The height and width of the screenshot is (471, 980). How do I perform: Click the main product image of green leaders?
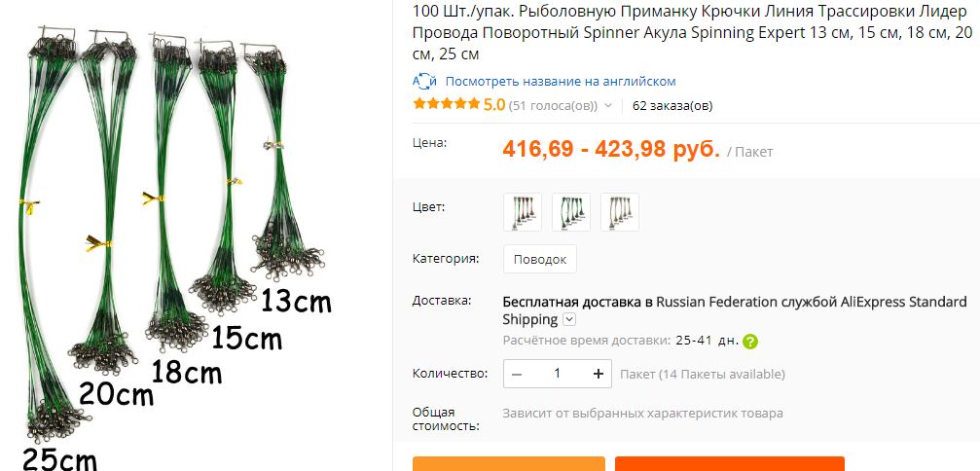coord(175,243)
